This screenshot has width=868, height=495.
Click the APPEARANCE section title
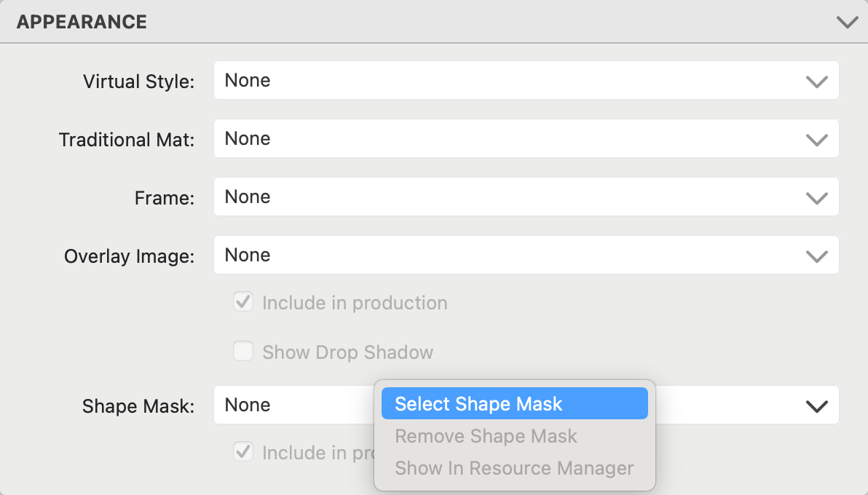pyautogui.click(x=82, y=22)
